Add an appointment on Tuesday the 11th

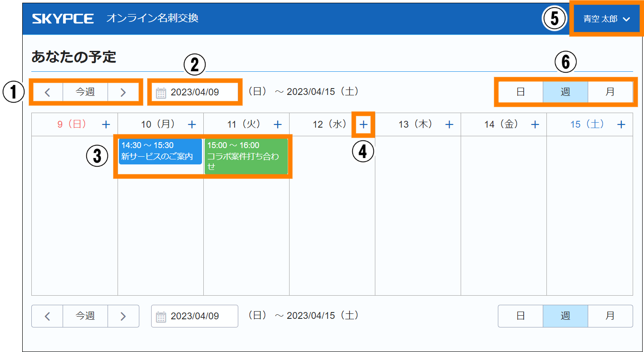[278, 124]
